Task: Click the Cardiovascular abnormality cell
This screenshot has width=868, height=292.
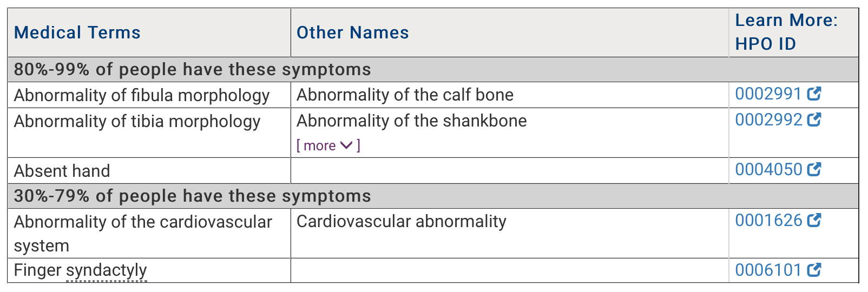Action: click(401, 221)
